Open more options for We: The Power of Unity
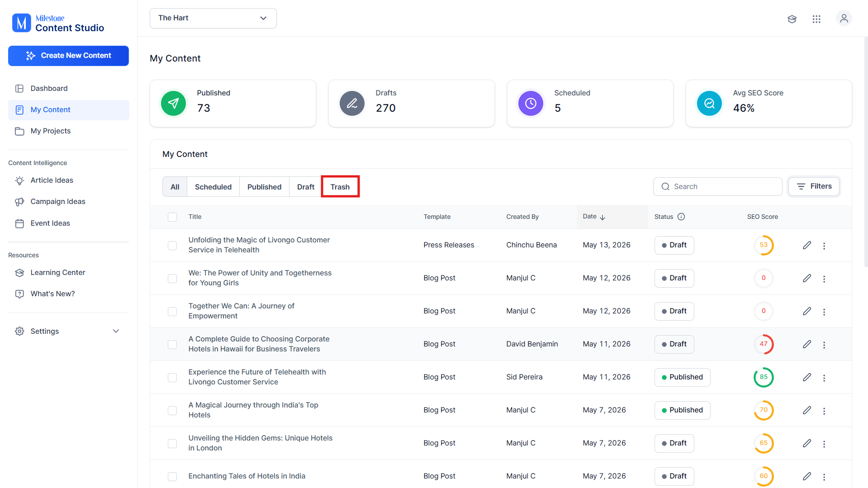868x488 pixels. (824, 279)
